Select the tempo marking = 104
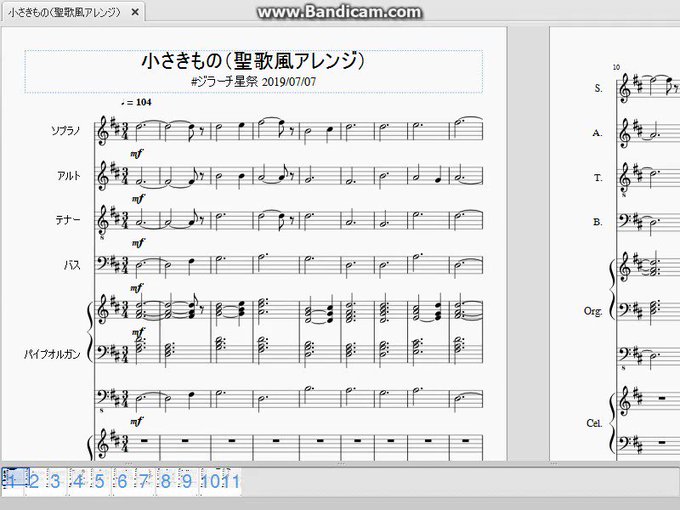Screen dimensions: 680x510 [x=137, y=102]
